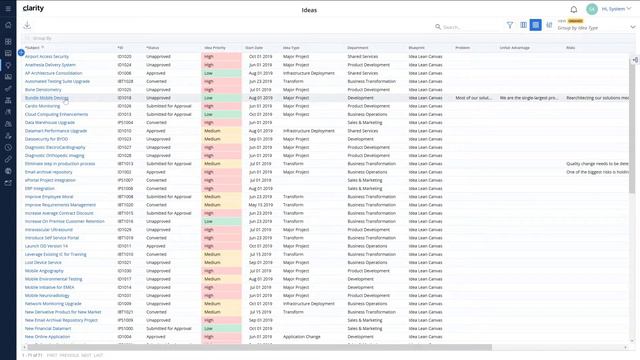Open Cloud Computing Enhancements idea
640x360 pixels.
point(56,114)
